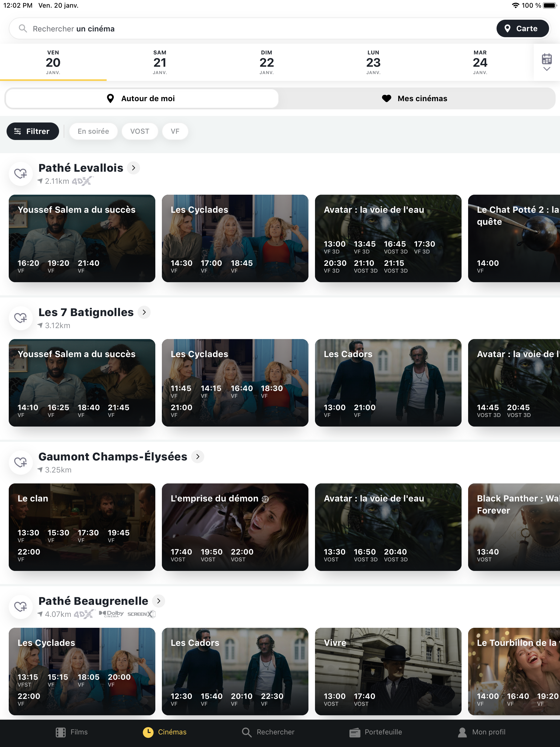Tap 3.12km distance under Les 7 Batignolles
The image size is (560, 747).
click(x=57, y=326)
